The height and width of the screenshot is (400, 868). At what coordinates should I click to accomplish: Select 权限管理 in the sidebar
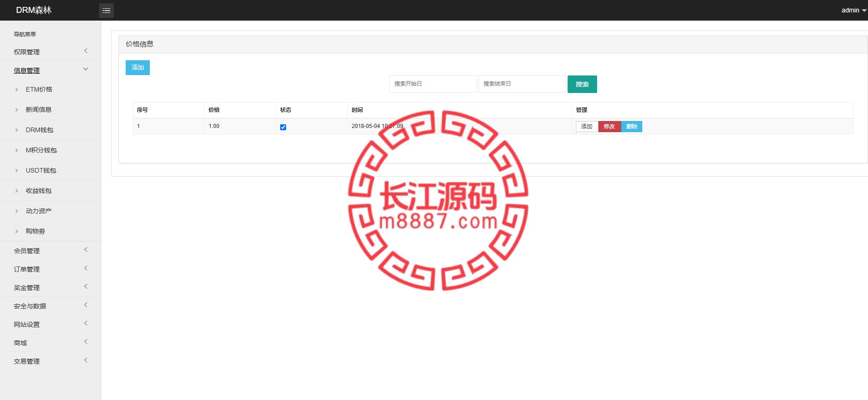coord(27,52)
